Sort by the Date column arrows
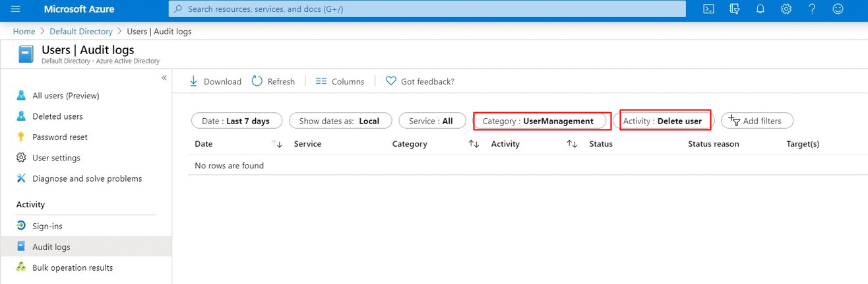Viewport: 868px width, 284px height. (x=277, y=144)
